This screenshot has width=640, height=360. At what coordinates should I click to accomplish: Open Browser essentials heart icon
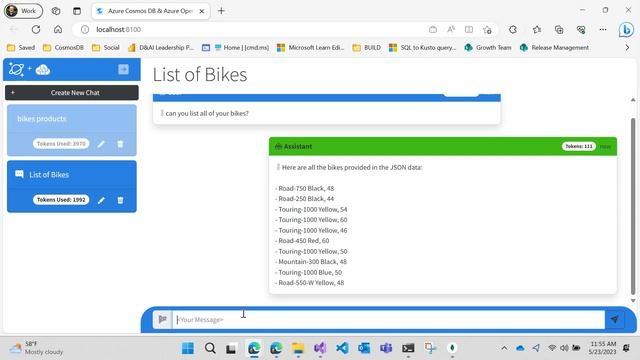(x=581, y=29)
